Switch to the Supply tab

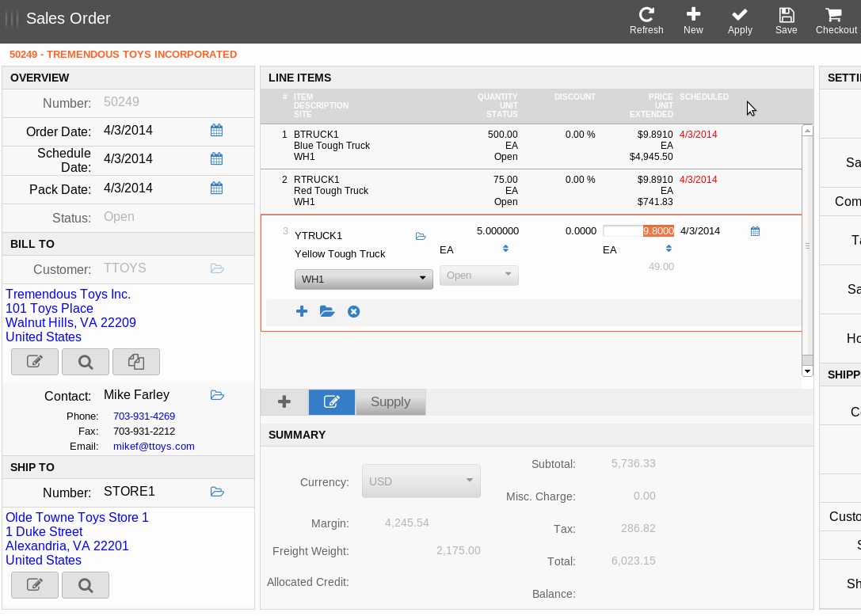click(390, 402)
